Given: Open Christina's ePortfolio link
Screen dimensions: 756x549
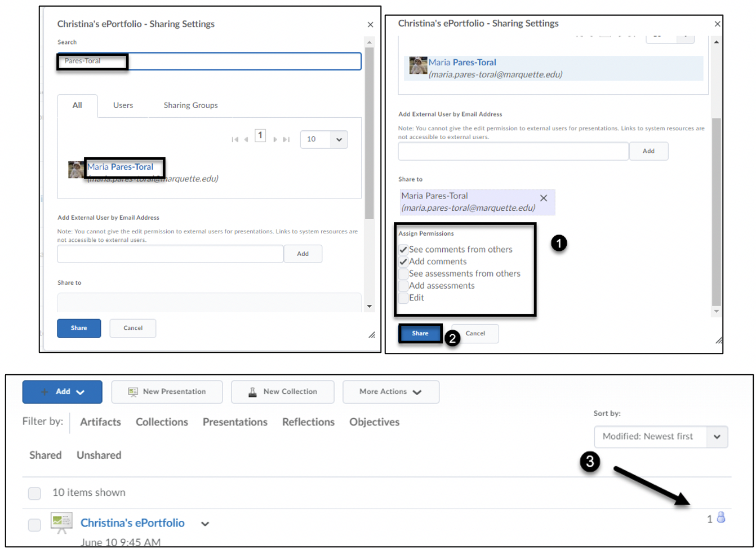Looking at the screenshot, I should (132, 523).
